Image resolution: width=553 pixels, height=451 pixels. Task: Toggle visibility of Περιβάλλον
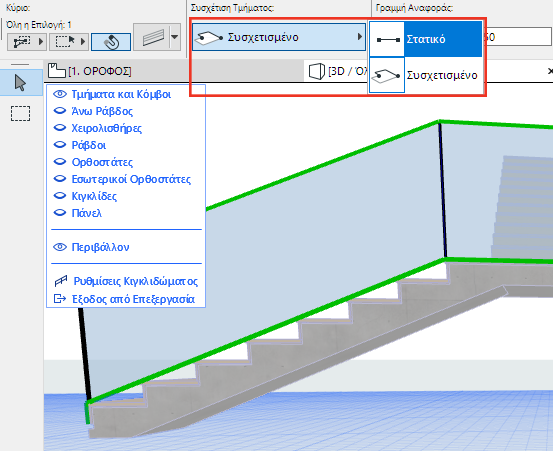60,247
